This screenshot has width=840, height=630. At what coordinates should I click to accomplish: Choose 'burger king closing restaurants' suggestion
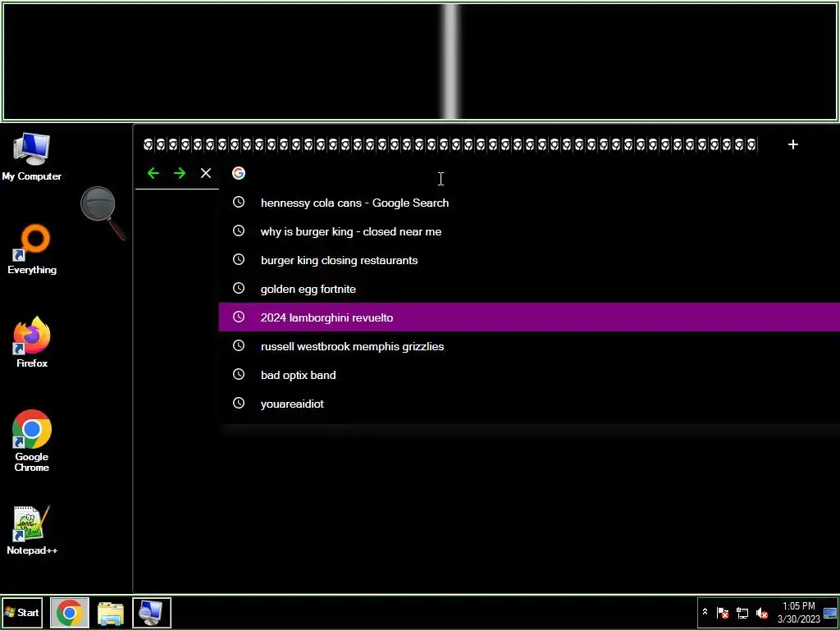529,260
